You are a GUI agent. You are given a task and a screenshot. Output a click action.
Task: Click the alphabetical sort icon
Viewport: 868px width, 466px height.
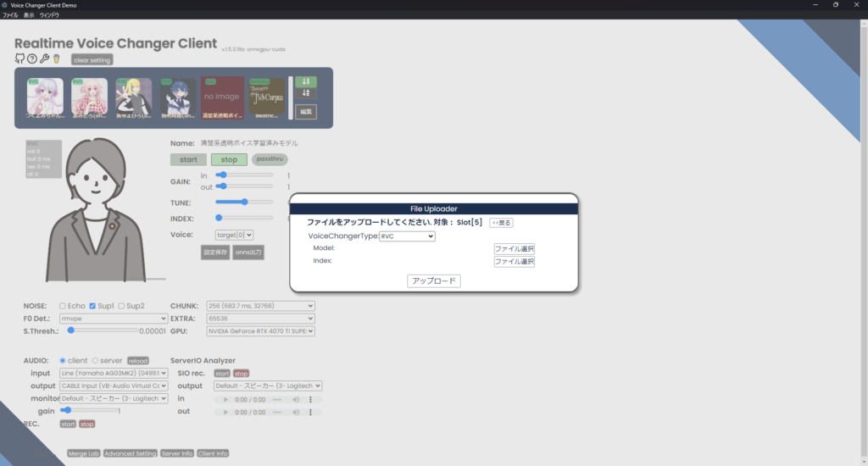tap(305, 93)
